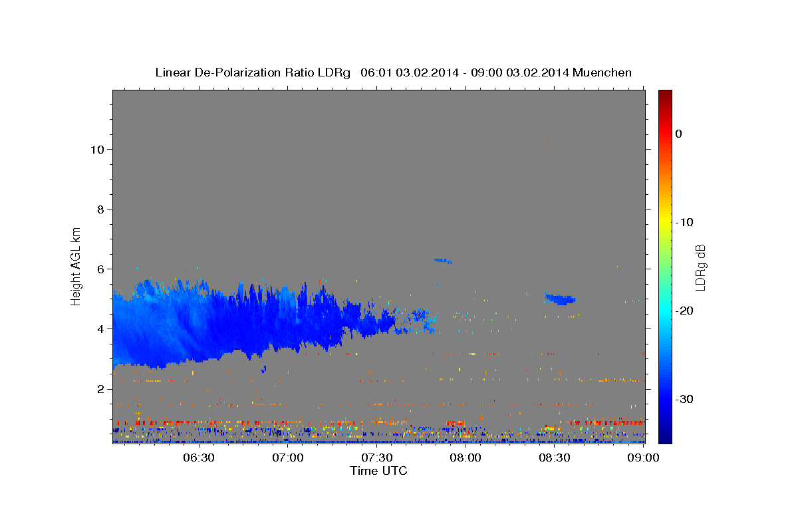Click the "Muenchen" location text in the title
The height and width of the screenshot is (532, 798).
(x=602, y=72)
